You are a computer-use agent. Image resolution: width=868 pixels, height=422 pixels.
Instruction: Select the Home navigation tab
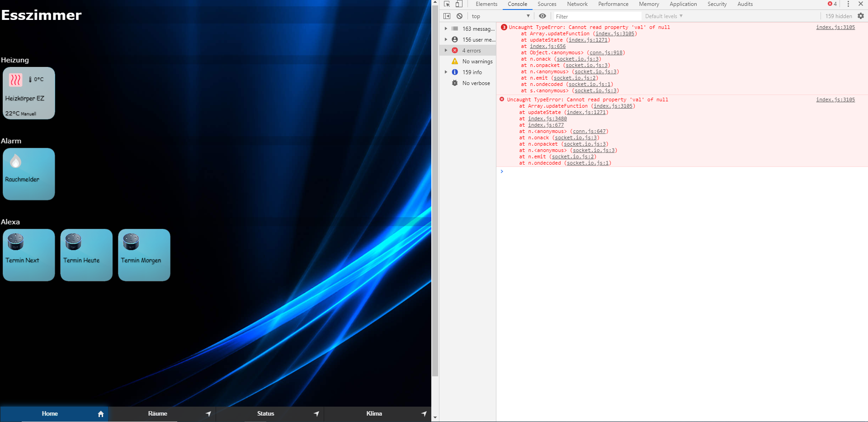(x=54, y=414)
